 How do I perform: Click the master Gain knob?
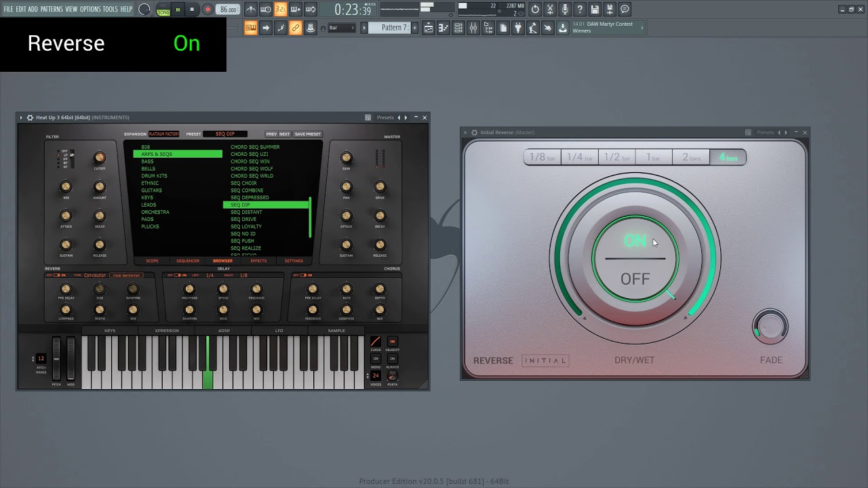coord(346,157)
